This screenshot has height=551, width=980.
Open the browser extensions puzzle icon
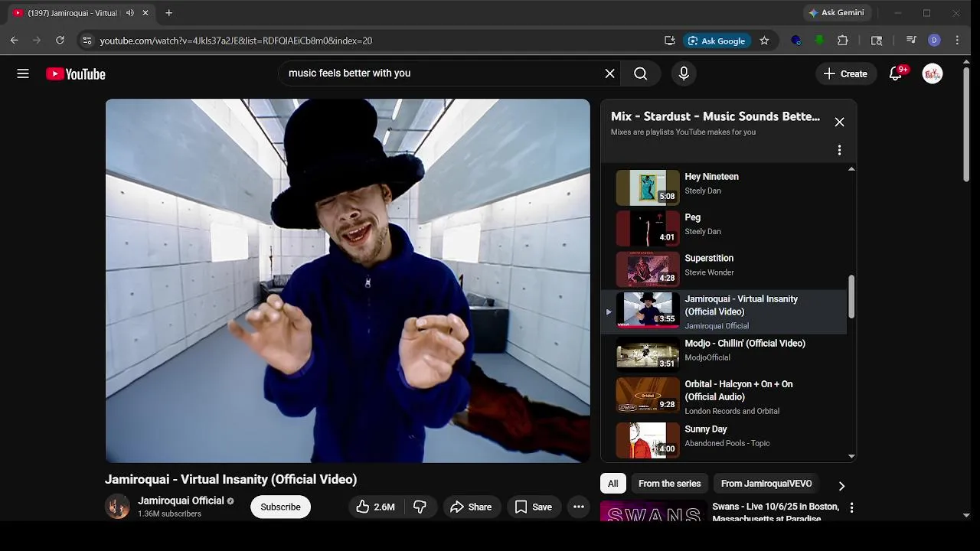click(x=843, y=41)
